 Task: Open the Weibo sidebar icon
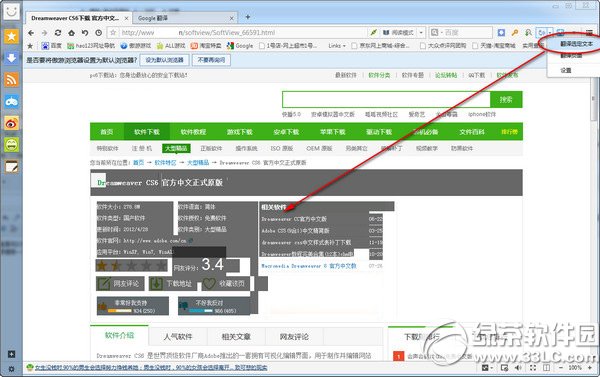click(11, 123)
